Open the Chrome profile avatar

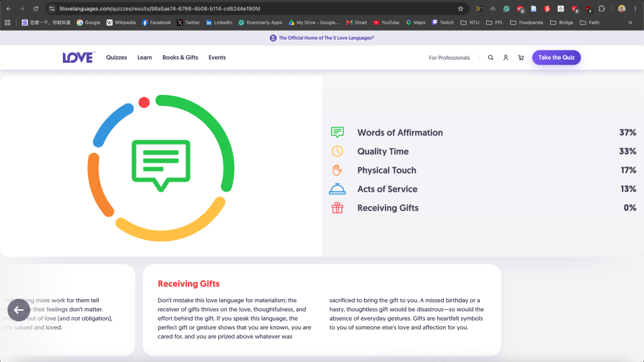pyautogui.click(x=621, y=9)
